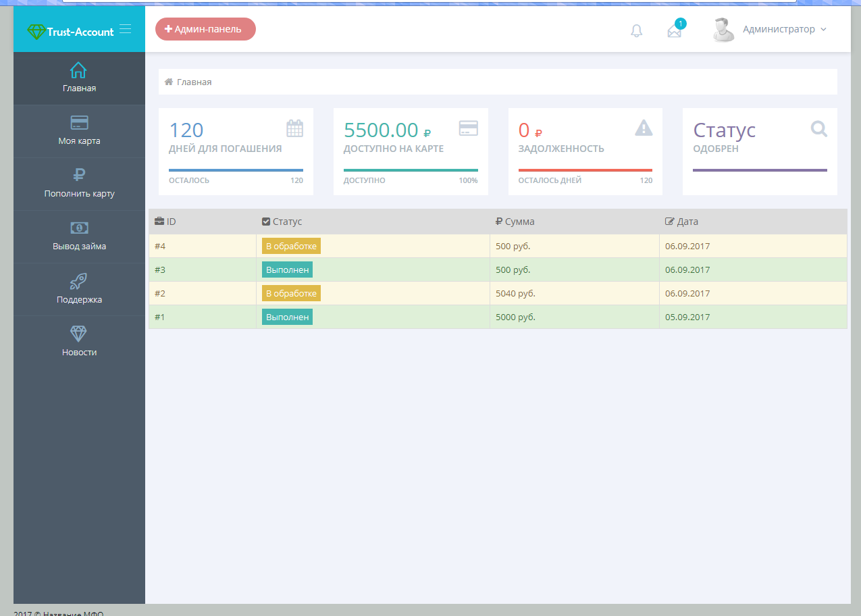The image size is (861, 616).
Task: Click the Главная breadcrumb link
Action: pos(194,82)
